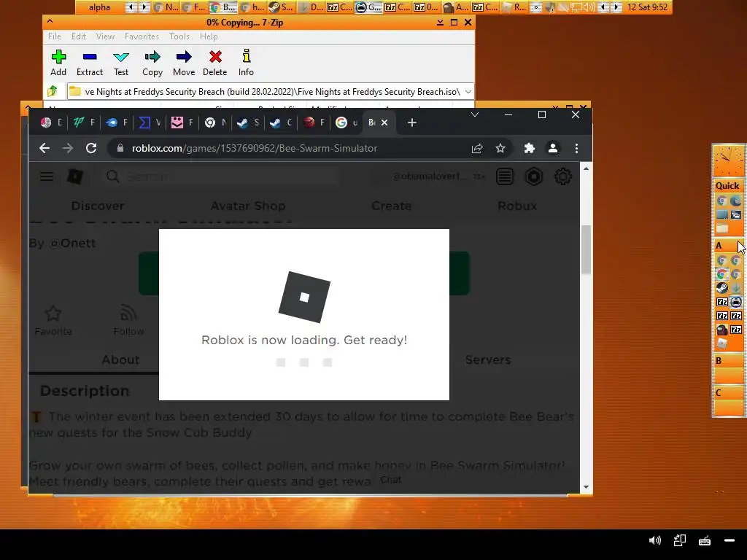
Task: Expand the C panel header
Action: click(728, 393)
